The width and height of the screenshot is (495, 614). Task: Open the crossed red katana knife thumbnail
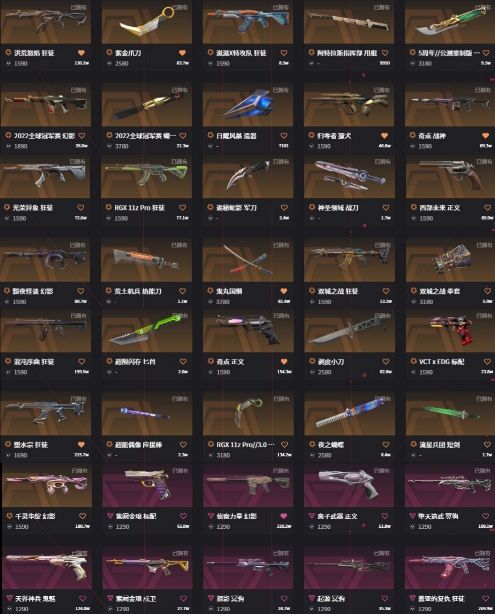tap(248, 259)
